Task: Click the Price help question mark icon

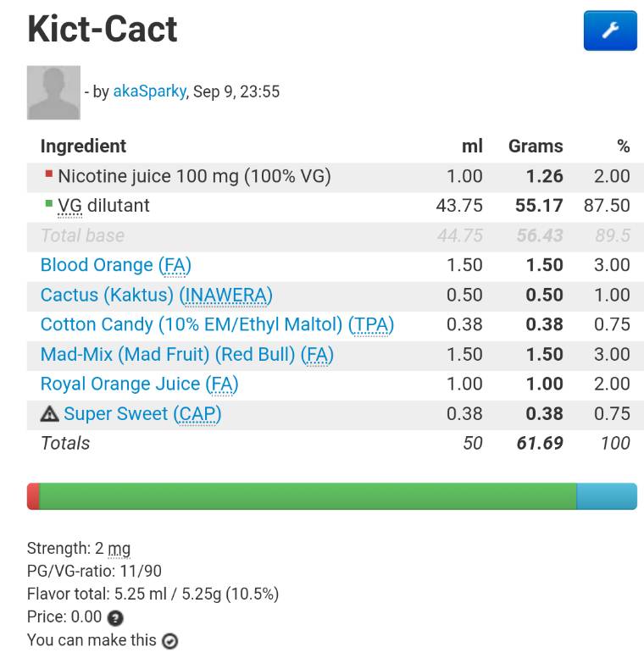Action: point(116,618)
